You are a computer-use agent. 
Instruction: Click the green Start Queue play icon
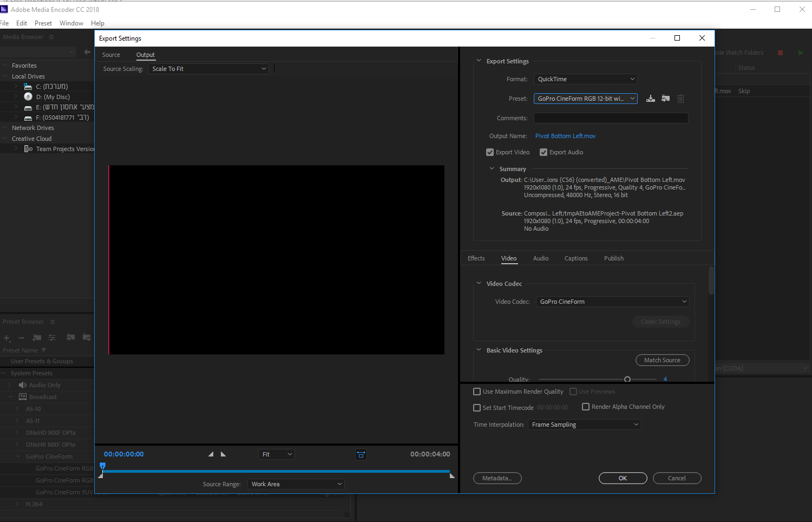801,53
